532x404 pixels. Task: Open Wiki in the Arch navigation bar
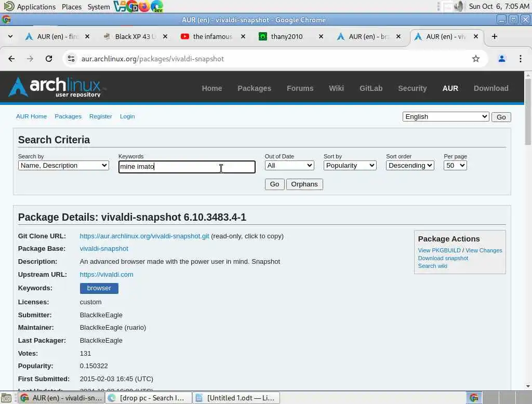coord(336,88)
